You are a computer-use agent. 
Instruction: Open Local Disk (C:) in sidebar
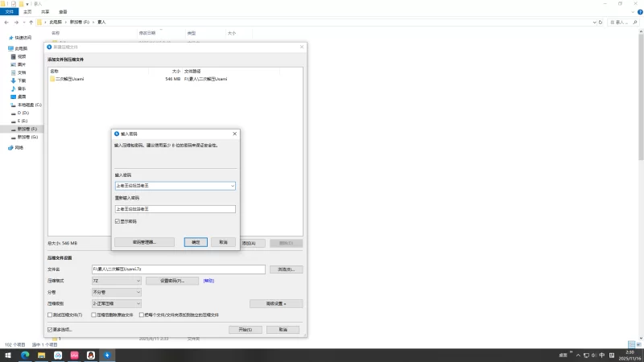pyautogui.click(x=27, y=105)
